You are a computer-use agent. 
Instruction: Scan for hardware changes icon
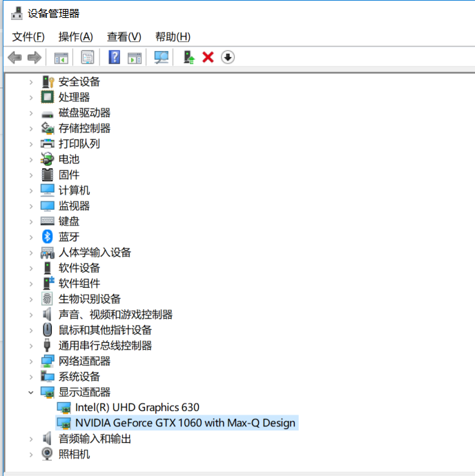point(161,57)
